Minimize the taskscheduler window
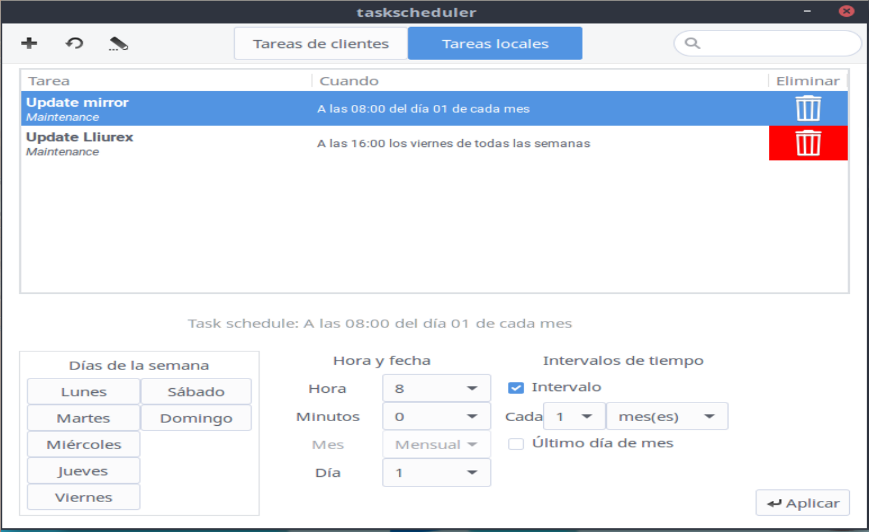This screenshot has width=869, height=532. pos(808,12)
